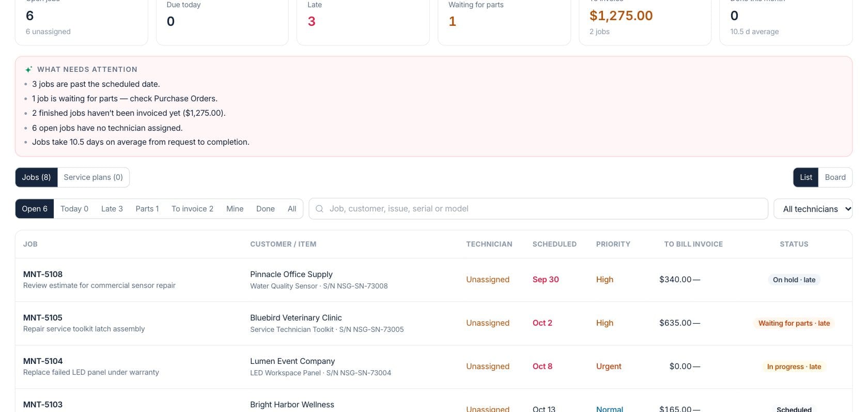The image size is (868, 412).
Task: Click the Urgent priority for MNT-5104
Action: click(x=609, y=367)
